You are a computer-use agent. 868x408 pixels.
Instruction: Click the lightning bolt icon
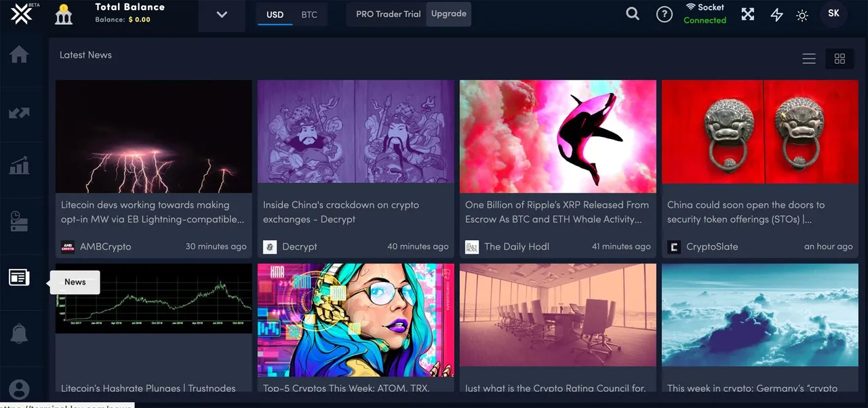click(x=777, y=14)
